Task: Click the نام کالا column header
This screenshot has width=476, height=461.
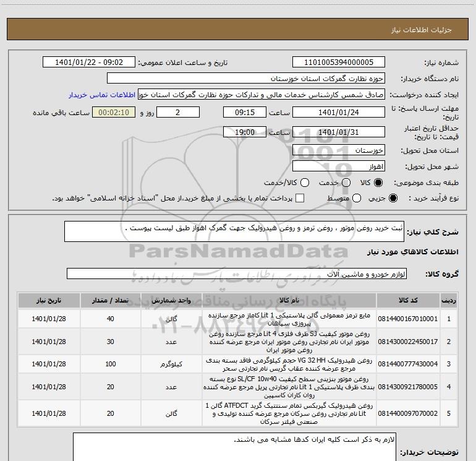Action: (289, 300)
